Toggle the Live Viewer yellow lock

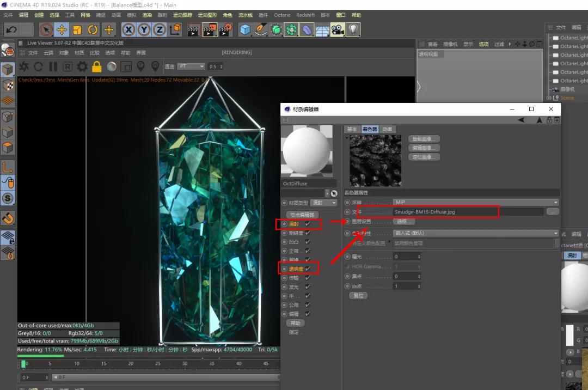pyautogui.click(x=97, y=67)
